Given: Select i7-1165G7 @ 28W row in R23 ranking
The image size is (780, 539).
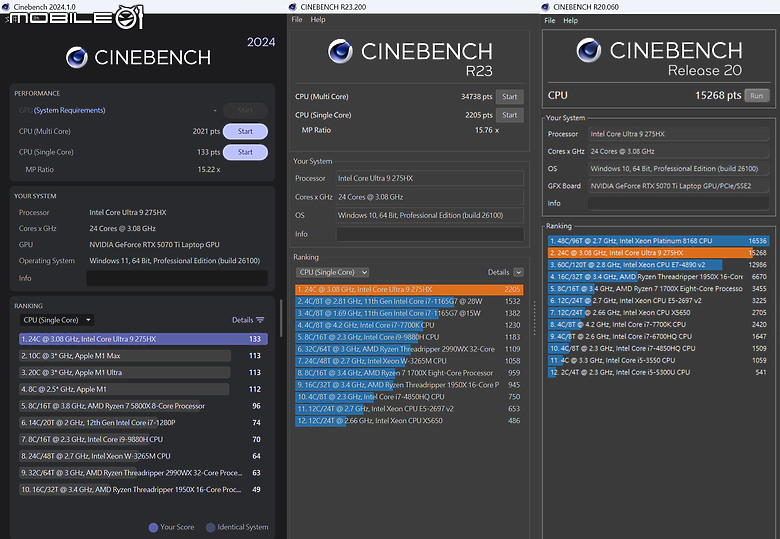Looking at the screenshot, I should coord(409,301).
